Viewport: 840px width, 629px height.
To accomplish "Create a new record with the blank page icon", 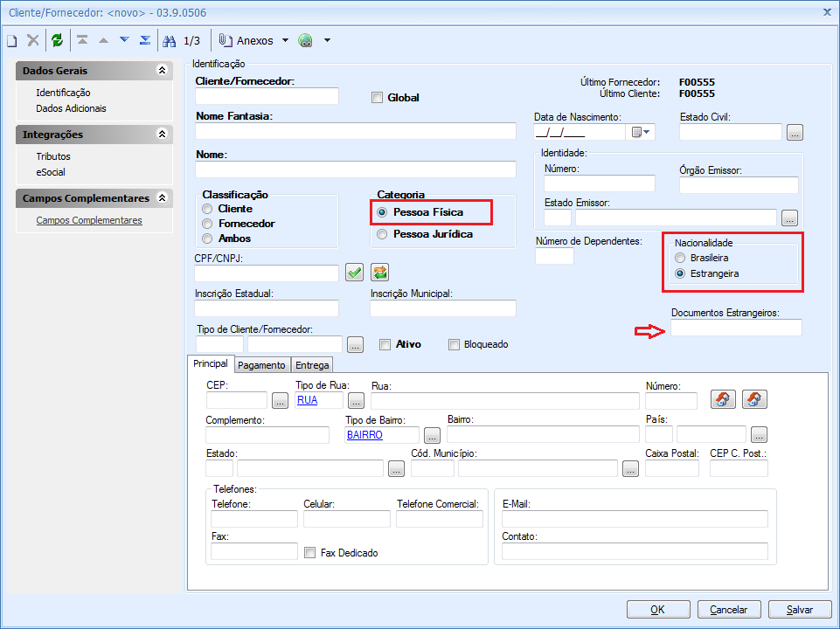I will point(11,41).
